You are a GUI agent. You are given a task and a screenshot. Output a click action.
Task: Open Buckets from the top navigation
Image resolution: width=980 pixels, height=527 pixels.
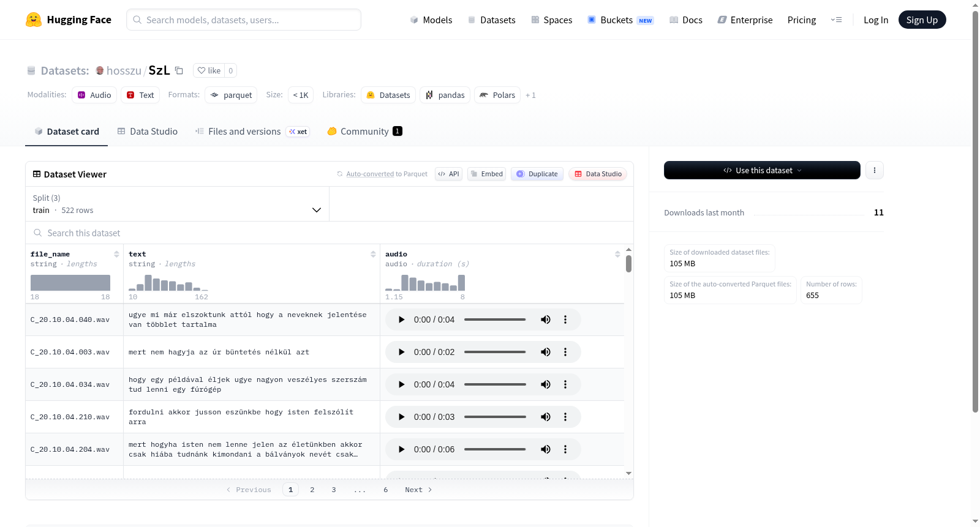(x=620, y=20)
